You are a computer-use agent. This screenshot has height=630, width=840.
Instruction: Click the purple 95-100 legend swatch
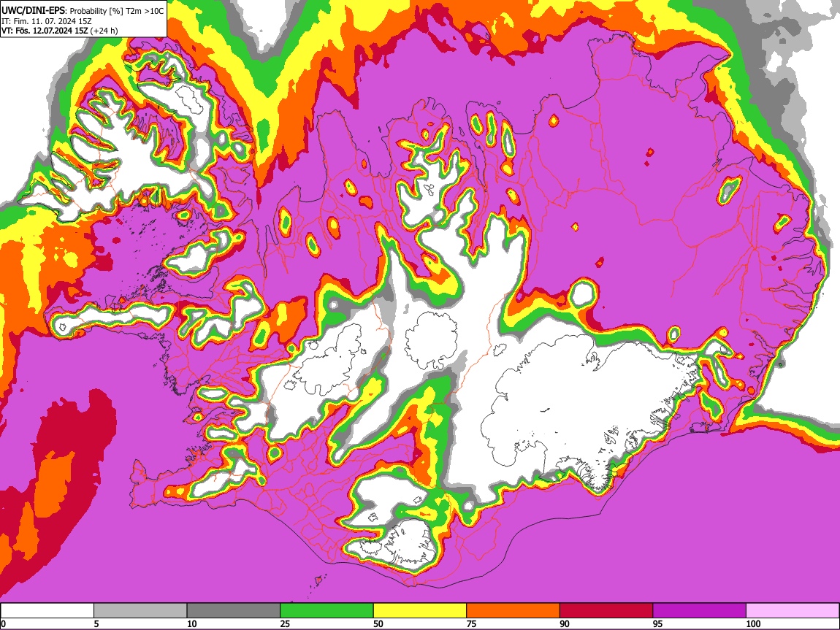point(700,611)
